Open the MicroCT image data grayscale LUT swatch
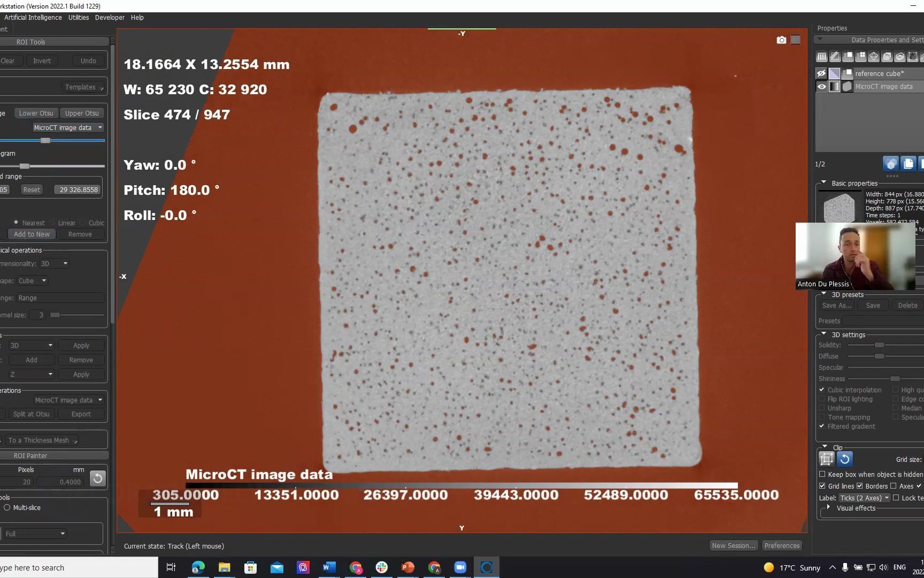 tap(835, 87)
